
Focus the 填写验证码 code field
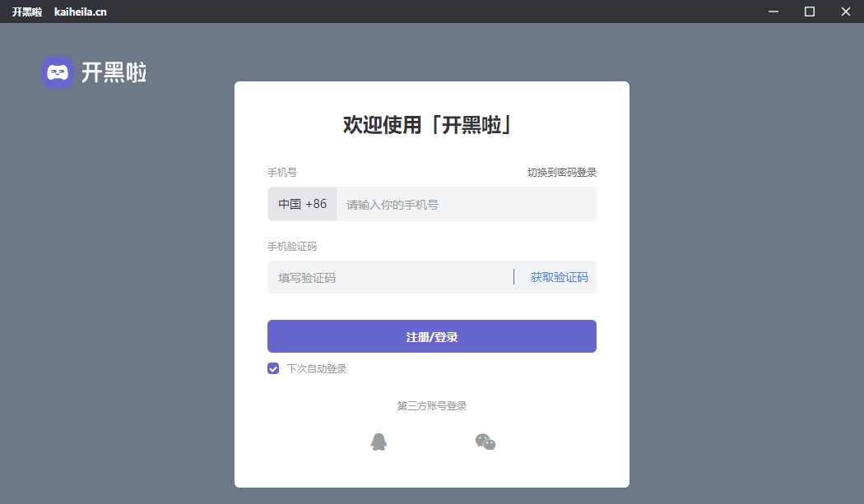click(387, 278)
